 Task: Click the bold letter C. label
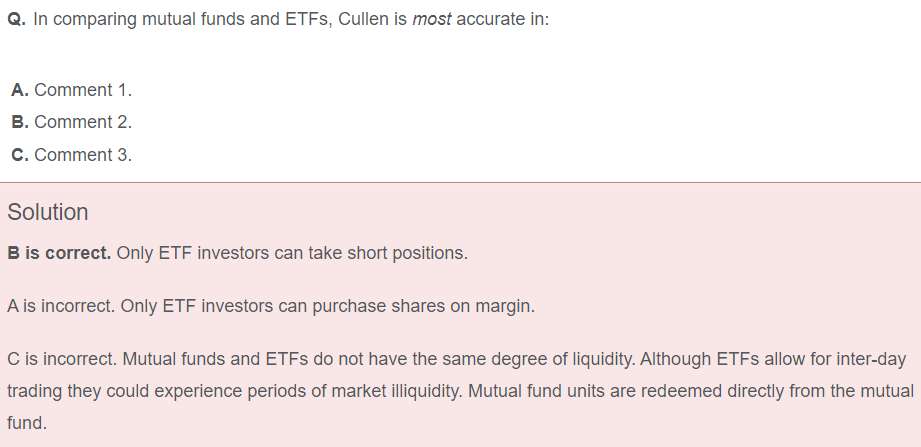(20, 155)
